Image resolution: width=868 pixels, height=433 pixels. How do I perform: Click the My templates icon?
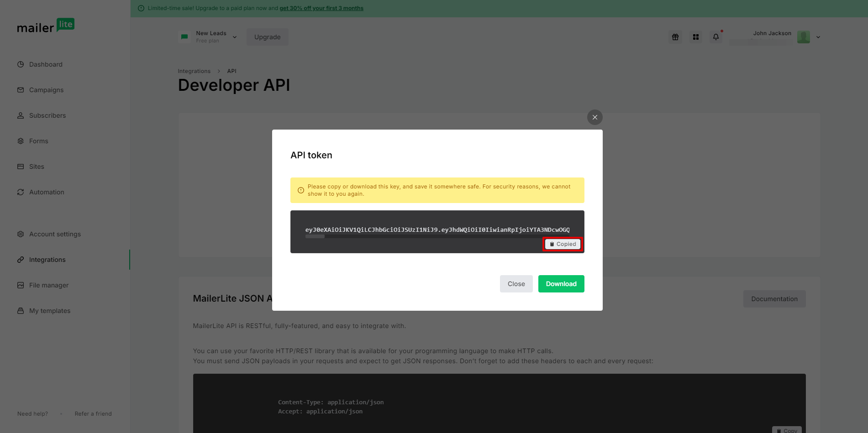click(21, 311)
